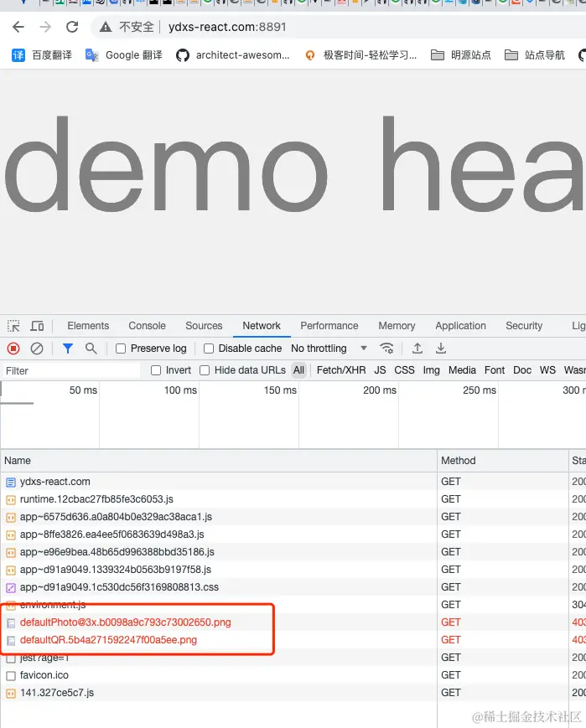The image size is (586, 728).
Task: Click the Filter text field
Action: pyautogui.click(x=70, y=370)
